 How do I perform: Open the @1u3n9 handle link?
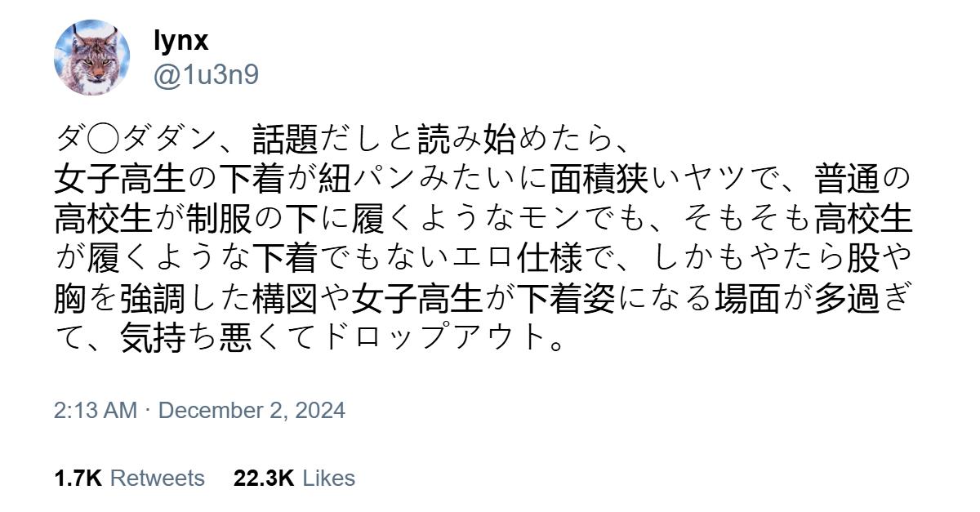[206, 75]
